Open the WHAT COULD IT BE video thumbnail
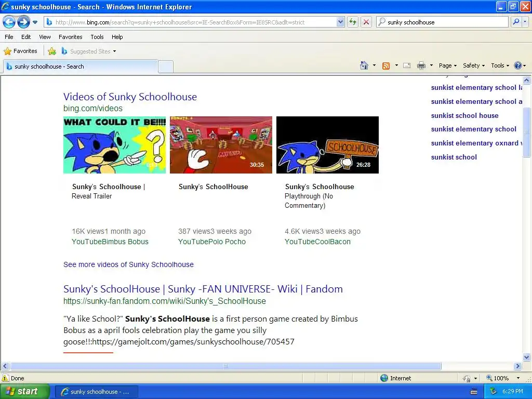This screenshot has width=532, height=399. point(115,145)
